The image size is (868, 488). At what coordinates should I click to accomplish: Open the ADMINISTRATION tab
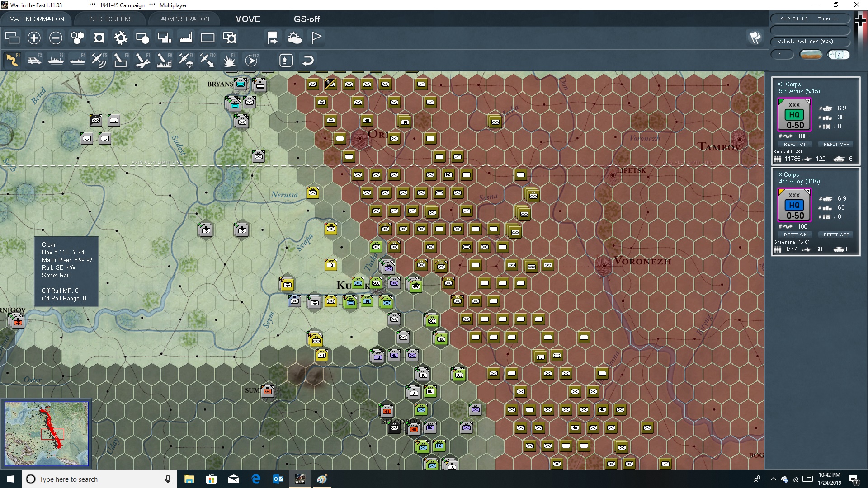coord(184,19)
